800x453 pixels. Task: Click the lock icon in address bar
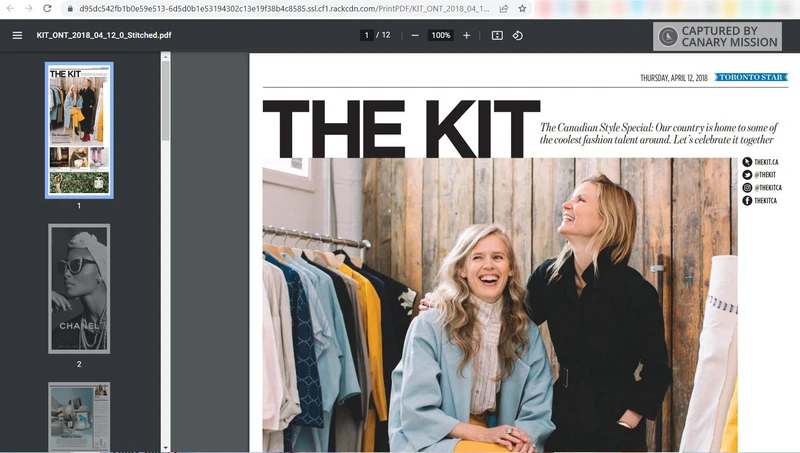70,9
